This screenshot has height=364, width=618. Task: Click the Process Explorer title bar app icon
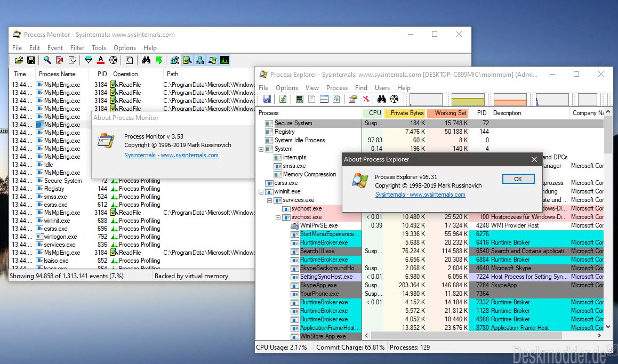pos(263,74)
